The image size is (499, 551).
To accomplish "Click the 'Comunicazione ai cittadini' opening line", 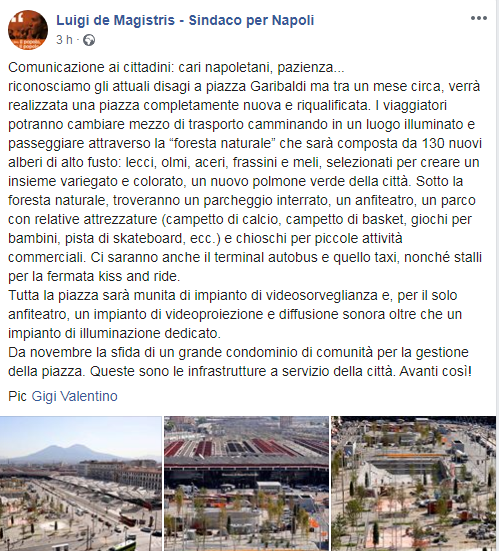I will tap(176, 67).
